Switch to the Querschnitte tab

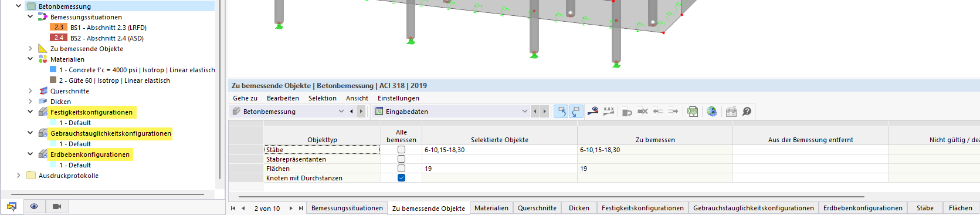coord(537,208)
